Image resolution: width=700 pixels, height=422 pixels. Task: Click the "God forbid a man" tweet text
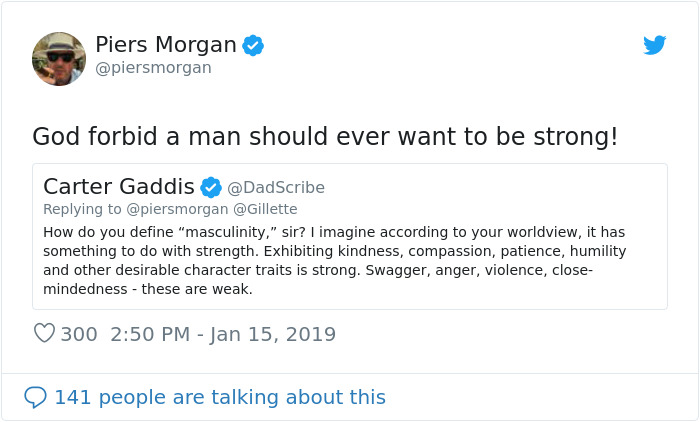(325, 136)
